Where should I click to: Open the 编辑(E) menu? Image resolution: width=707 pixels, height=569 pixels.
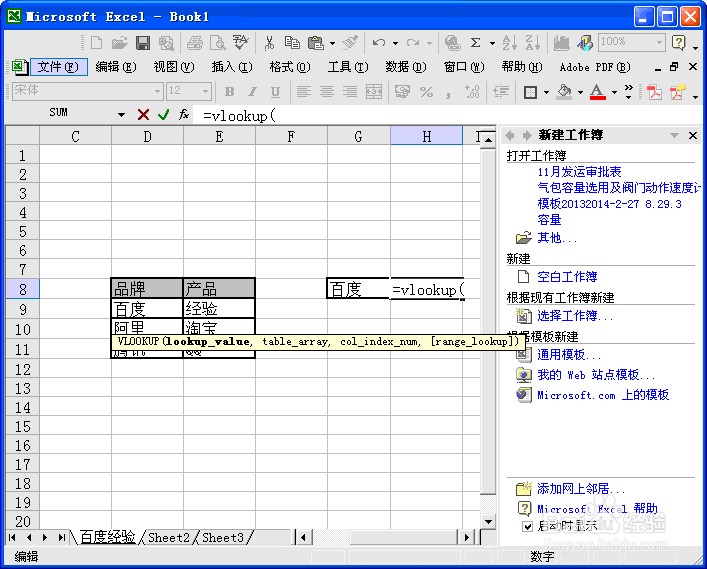pyautogui.click(x=116, y=67)
